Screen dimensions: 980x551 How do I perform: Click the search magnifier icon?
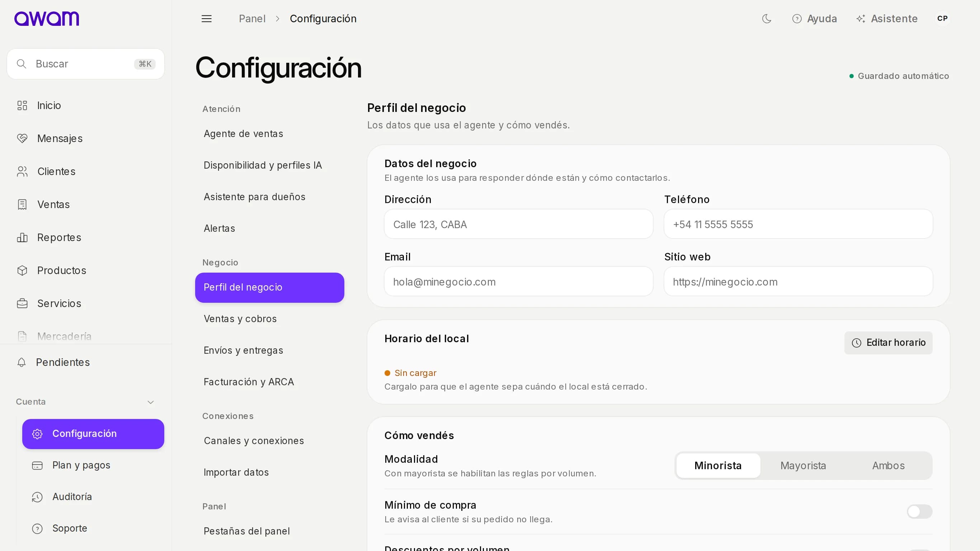pos(22,64)
